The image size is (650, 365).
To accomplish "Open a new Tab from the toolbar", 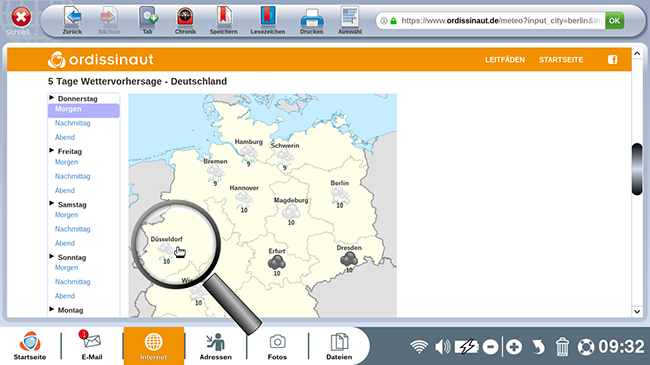I will (148, 17).
